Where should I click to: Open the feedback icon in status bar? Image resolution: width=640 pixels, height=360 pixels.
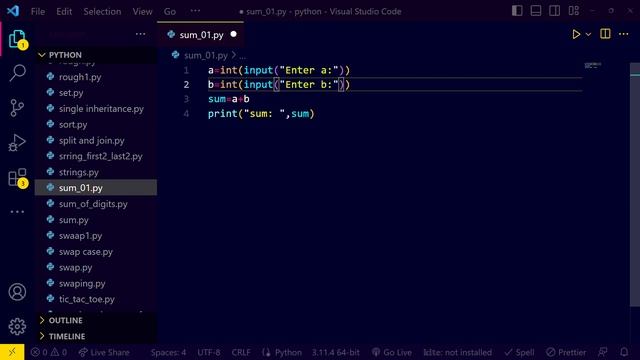[602, 352]
